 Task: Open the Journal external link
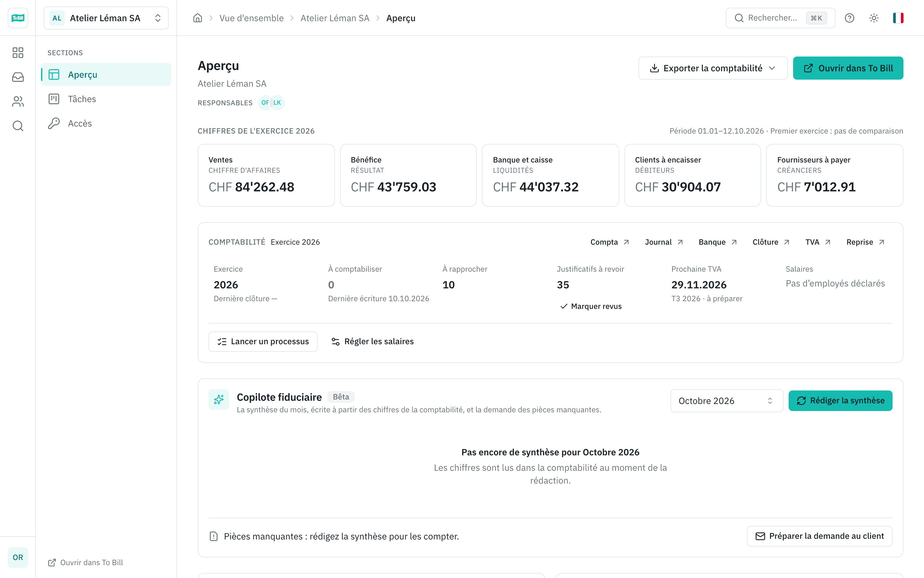[664, 242]
